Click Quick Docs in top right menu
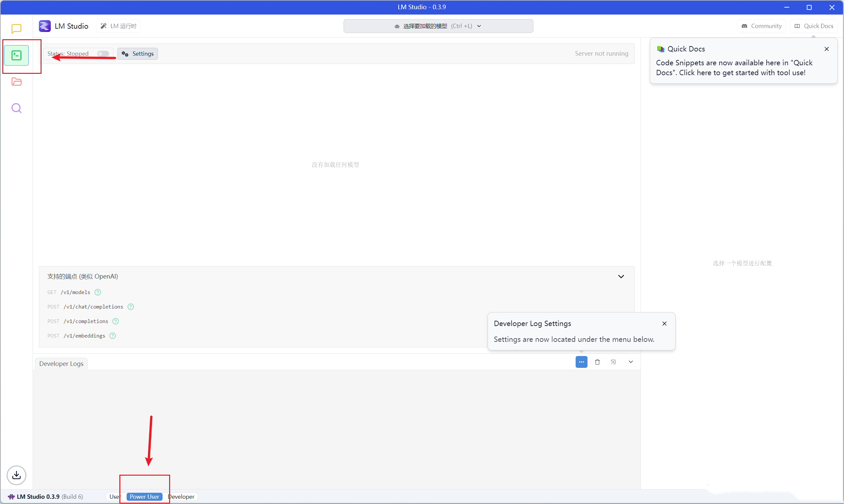The height and width of the screenshot is (504, 844). pos(814,26)
